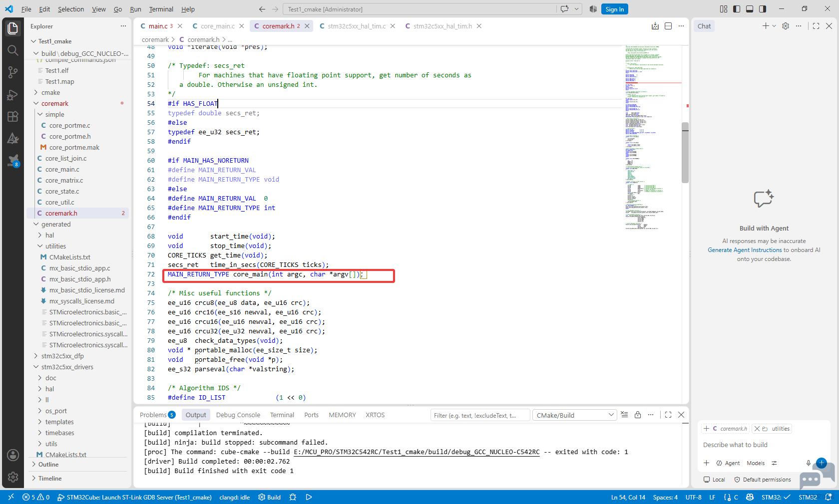Switch to the main.c editor tab
Viewport: 839px width, 504px height.
[x=158, y=26]
